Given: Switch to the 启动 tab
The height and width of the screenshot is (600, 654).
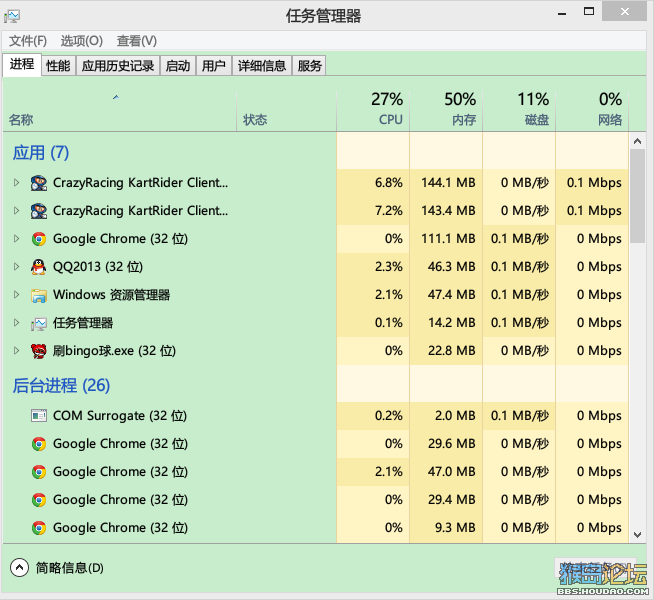Looking at the screenshot, I should tap(178, 66).
